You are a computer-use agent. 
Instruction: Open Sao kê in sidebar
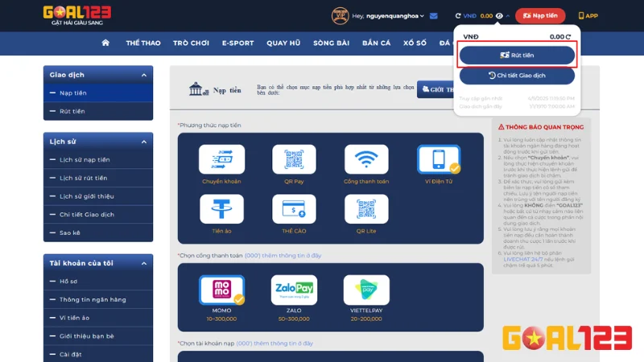(98, 232)
